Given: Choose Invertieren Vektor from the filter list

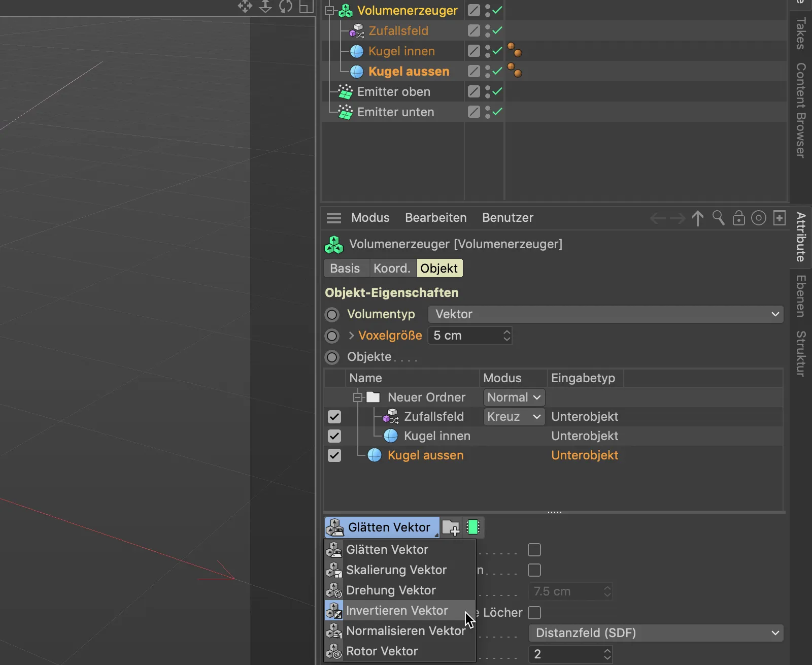Looking at the screenshot, I should 400,611.
